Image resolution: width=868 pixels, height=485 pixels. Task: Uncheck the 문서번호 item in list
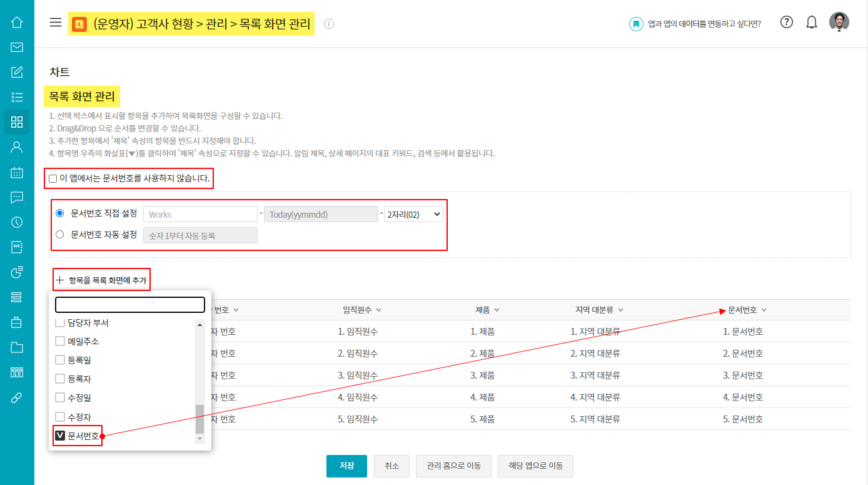[x=61, y=436]
